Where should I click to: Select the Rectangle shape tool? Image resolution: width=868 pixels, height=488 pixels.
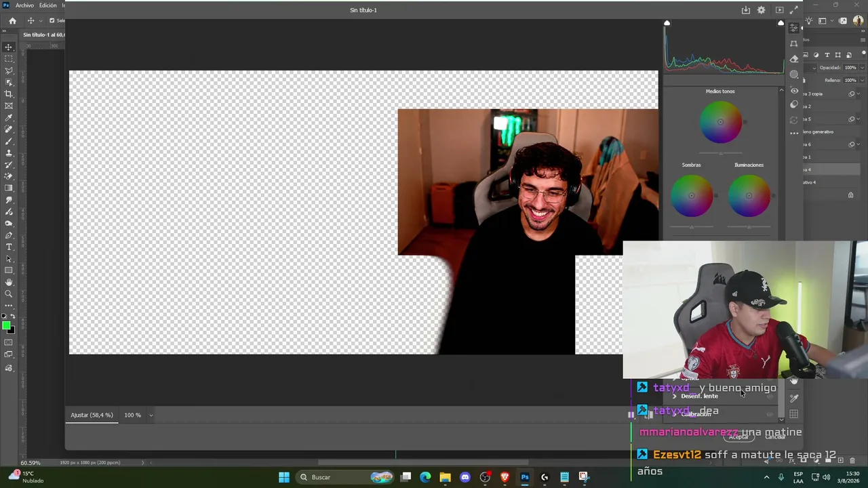[x=9, y=270]
